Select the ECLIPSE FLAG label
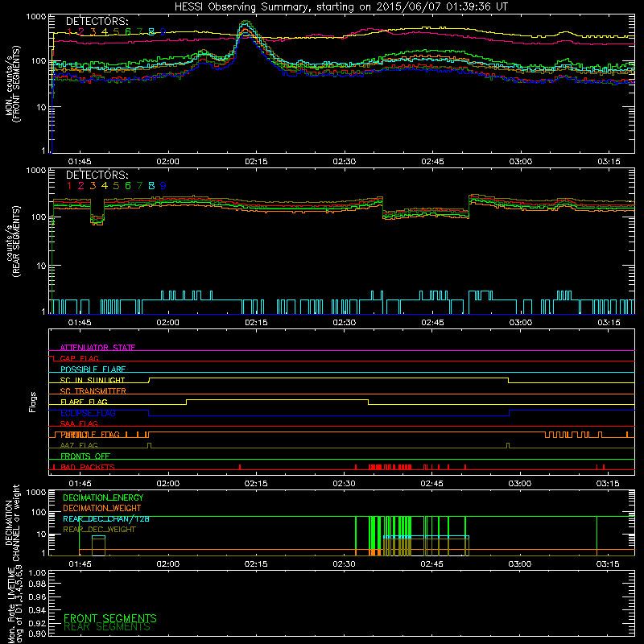 tap(88, 413)
